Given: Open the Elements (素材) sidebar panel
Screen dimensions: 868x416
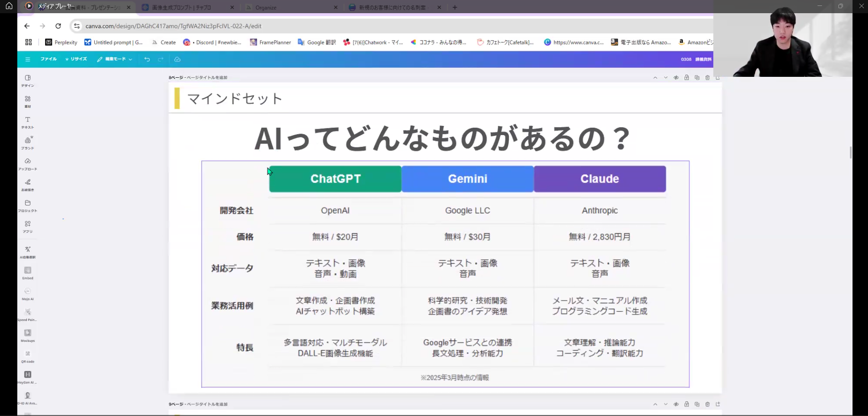Looking at the screenshot, I should click(28, 101).
